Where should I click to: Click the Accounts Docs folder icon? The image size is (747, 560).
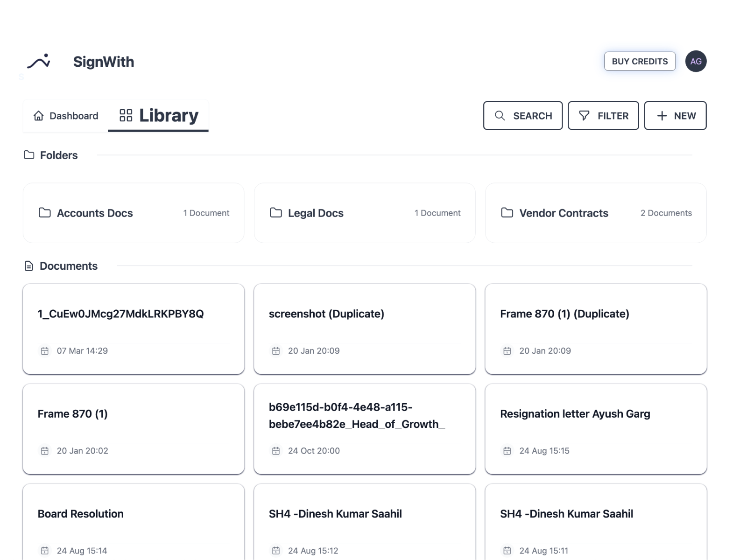point(45,213)
